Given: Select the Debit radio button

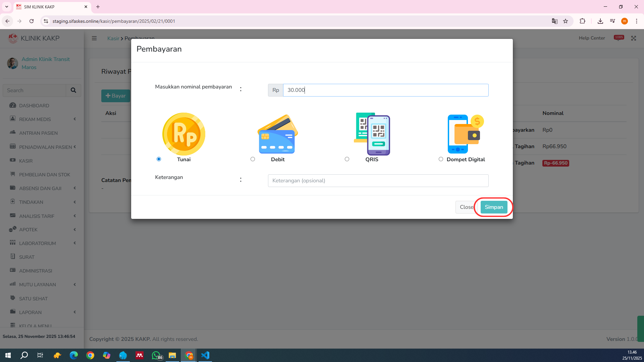Looking at the screenshot, I should pyautogui.click(x=253, y=159).
